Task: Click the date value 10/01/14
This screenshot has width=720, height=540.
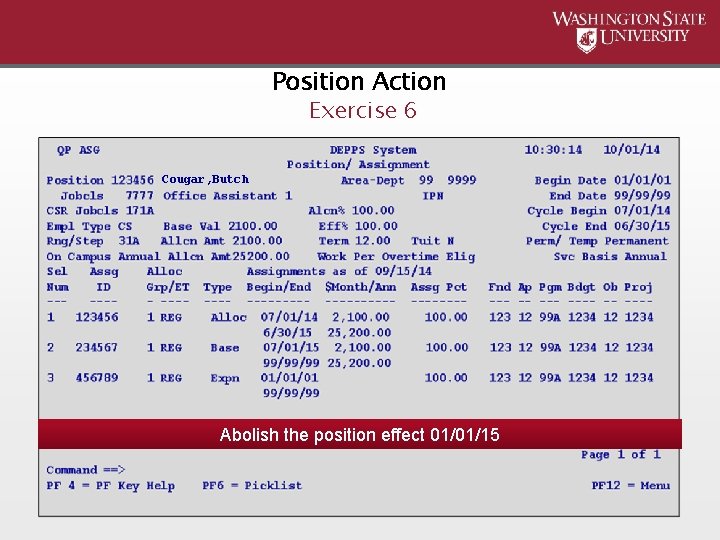Action: [x=631, y=150]
